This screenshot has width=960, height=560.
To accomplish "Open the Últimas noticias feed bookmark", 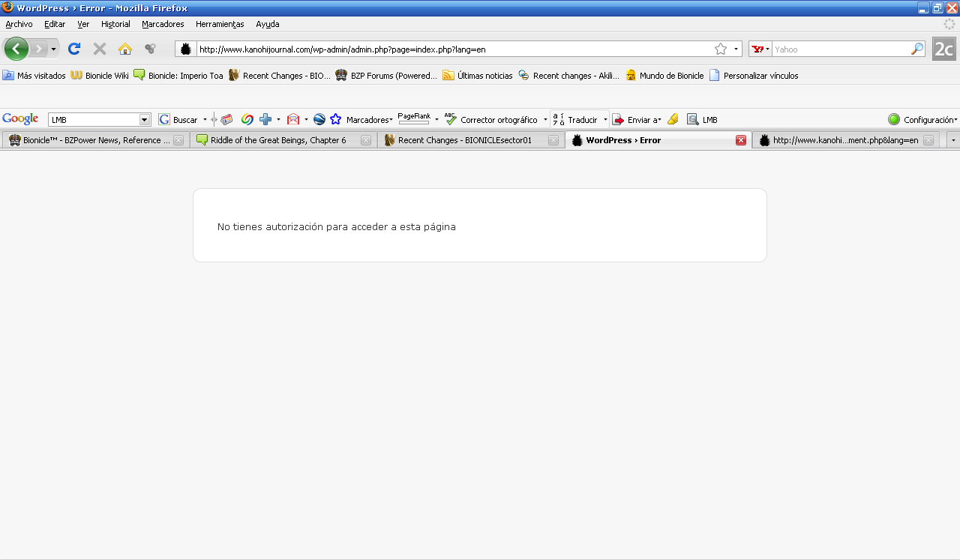I will [x=478, y=75].
